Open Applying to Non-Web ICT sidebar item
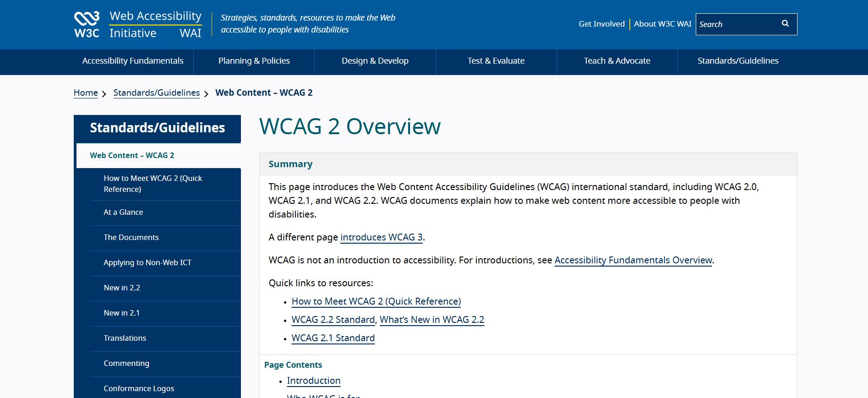 (x=165, y=263)
